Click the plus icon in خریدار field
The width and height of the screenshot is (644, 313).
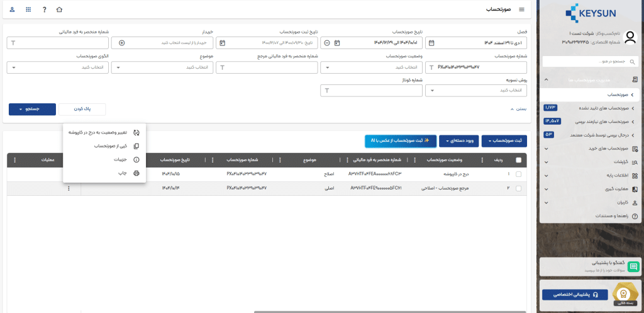(x=122, y=43)
